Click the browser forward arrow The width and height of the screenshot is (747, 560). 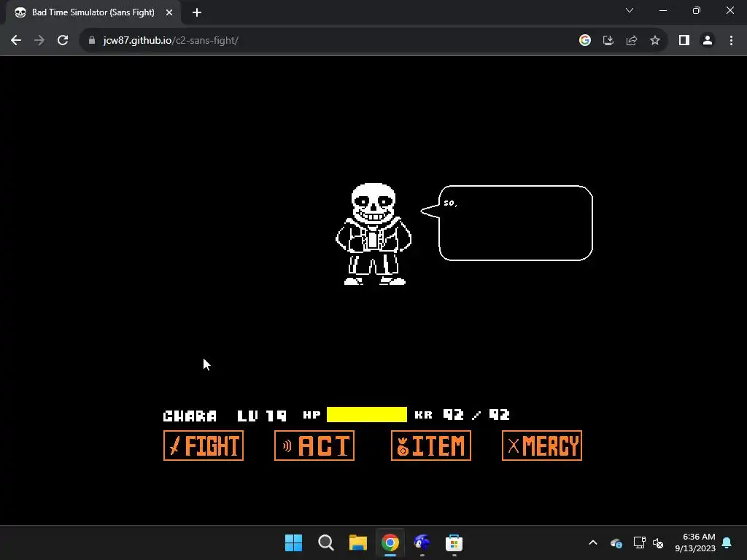pyautogui.click(x=39, y=41)
